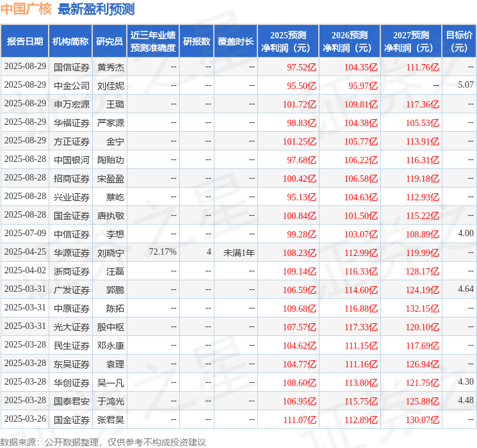477x448 pixels.
Task: Select the 国泰君安 institution cell
Action: (x=72, y=401)
